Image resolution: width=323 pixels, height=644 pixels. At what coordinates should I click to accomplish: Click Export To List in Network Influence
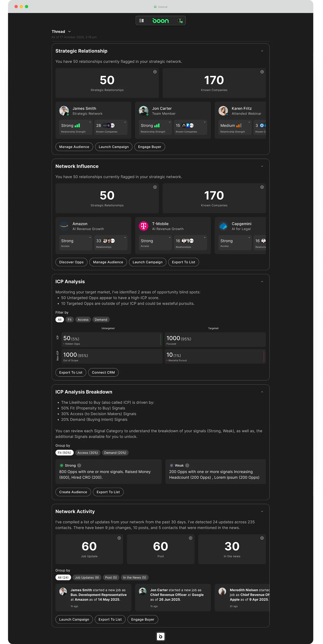183,262
